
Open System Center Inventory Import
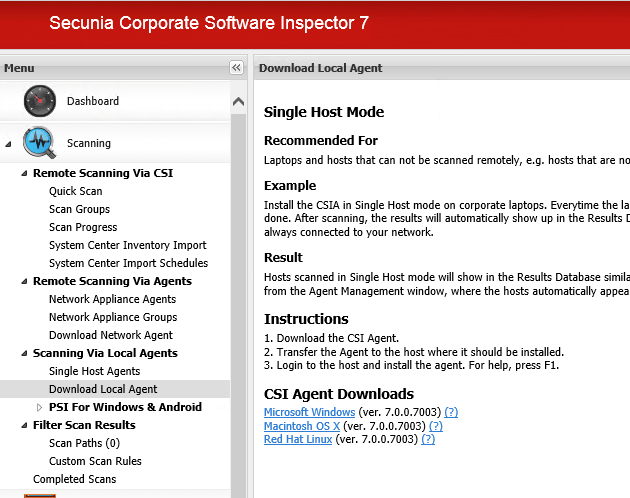click(127, 245)
